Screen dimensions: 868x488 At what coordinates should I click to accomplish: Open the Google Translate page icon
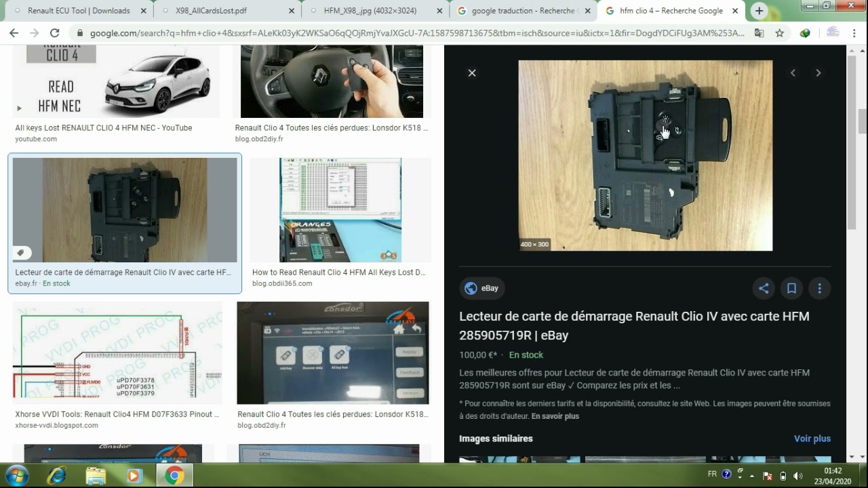[x=759, y=33]
